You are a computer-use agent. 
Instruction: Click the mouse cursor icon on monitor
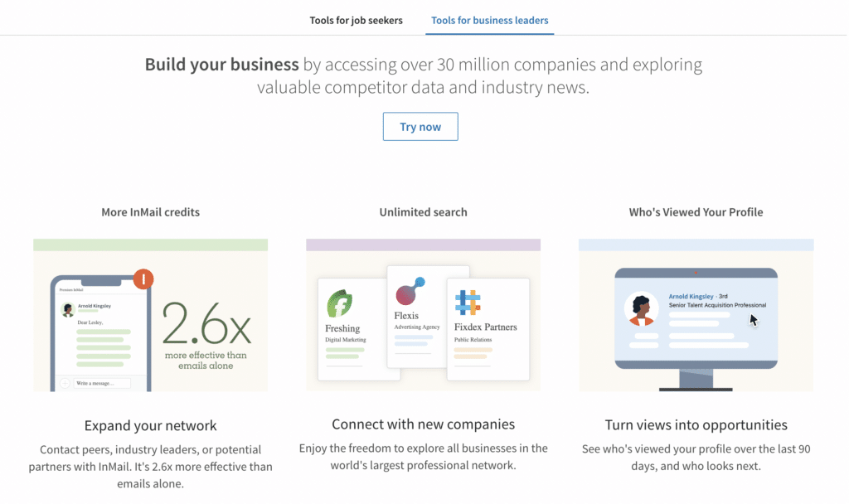pyautogui.click(x=754, y=320)
